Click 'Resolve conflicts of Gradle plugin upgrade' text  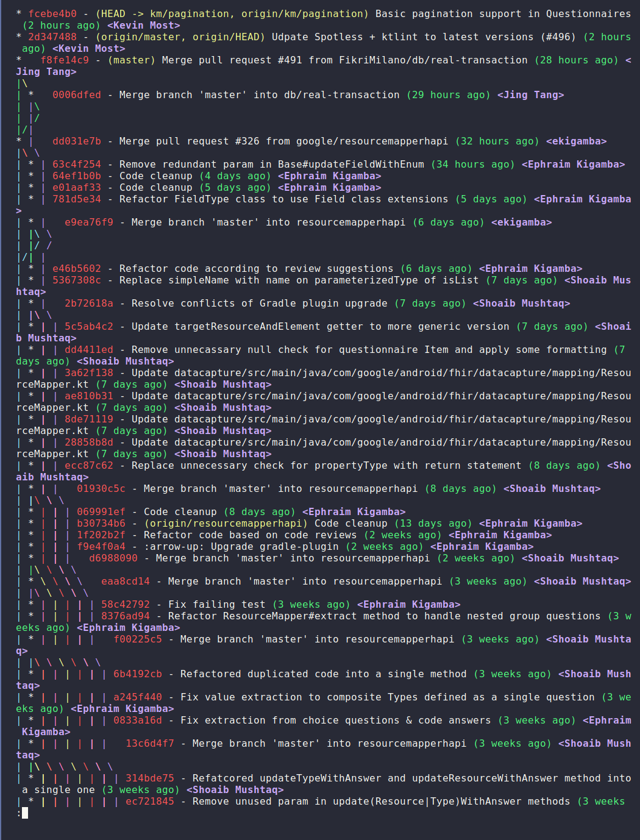[x=260, y=303]
